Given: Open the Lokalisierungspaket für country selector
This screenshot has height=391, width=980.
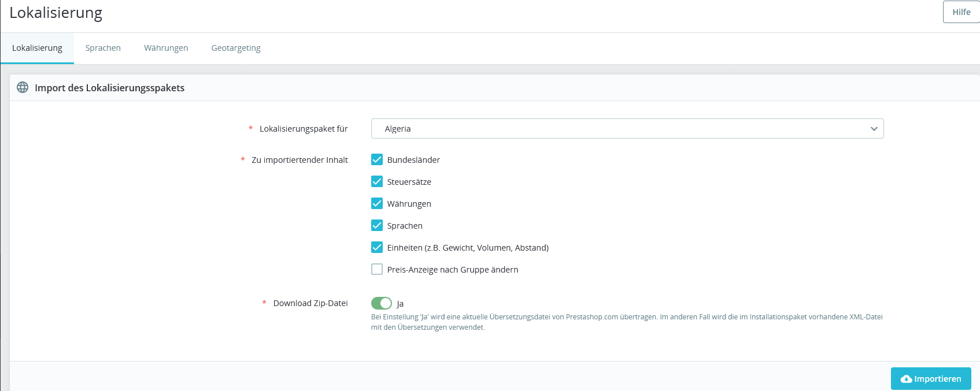Looking at the screenshot, I should (627, 129).
